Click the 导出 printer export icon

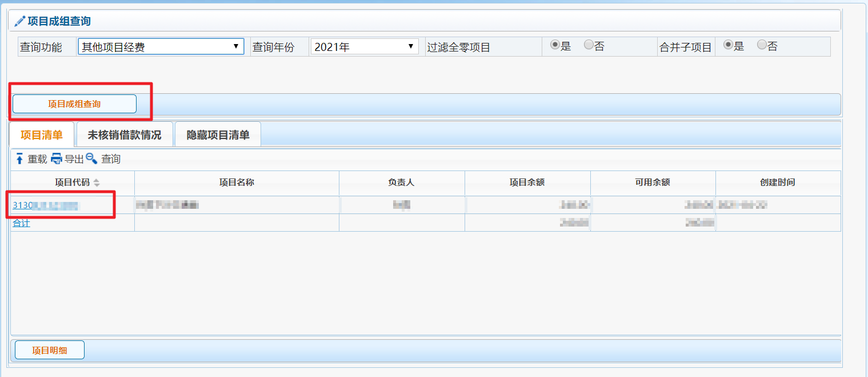[57, 158]
